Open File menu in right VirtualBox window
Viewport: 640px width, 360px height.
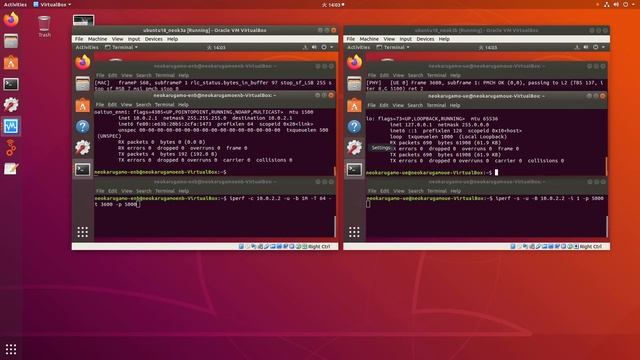(x=351, y=39)
